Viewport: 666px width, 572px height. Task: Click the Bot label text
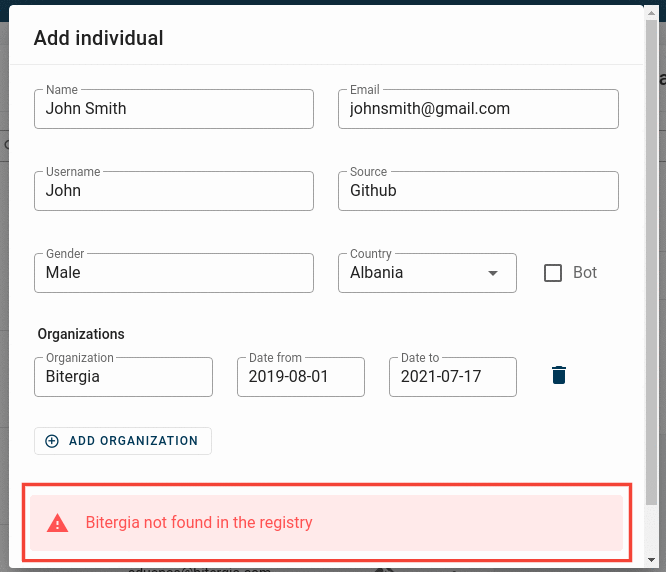584,273
